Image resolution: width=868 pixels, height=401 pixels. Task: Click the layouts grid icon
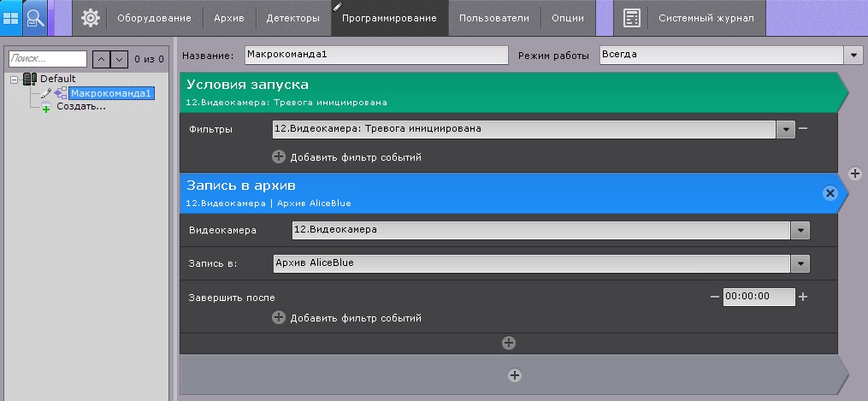11,17
